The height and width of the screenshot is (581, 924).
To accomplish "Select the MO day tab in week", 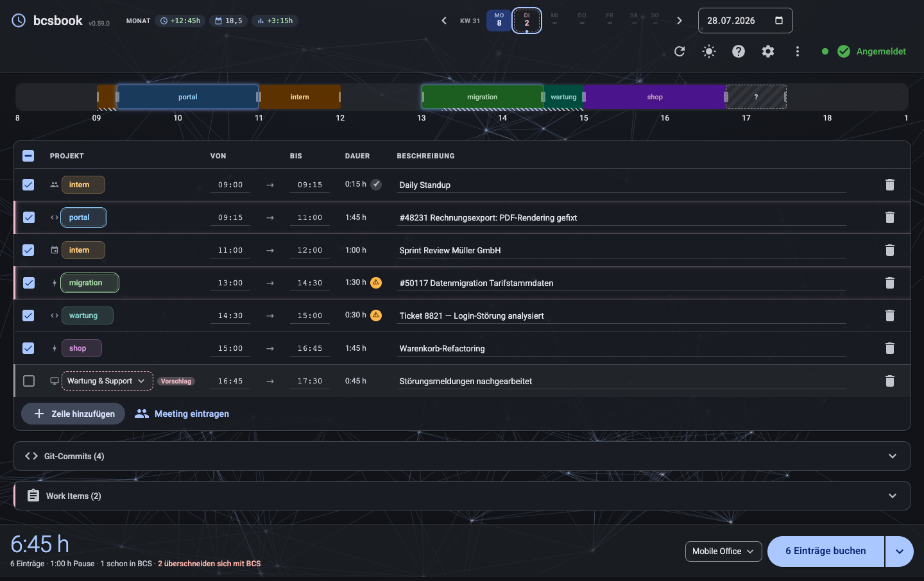I will [499, 21].
